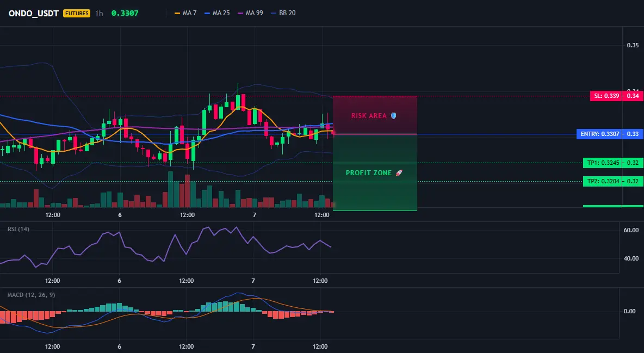
Task: Click the SL: 0.339 stop loss label
Action: 606,96
